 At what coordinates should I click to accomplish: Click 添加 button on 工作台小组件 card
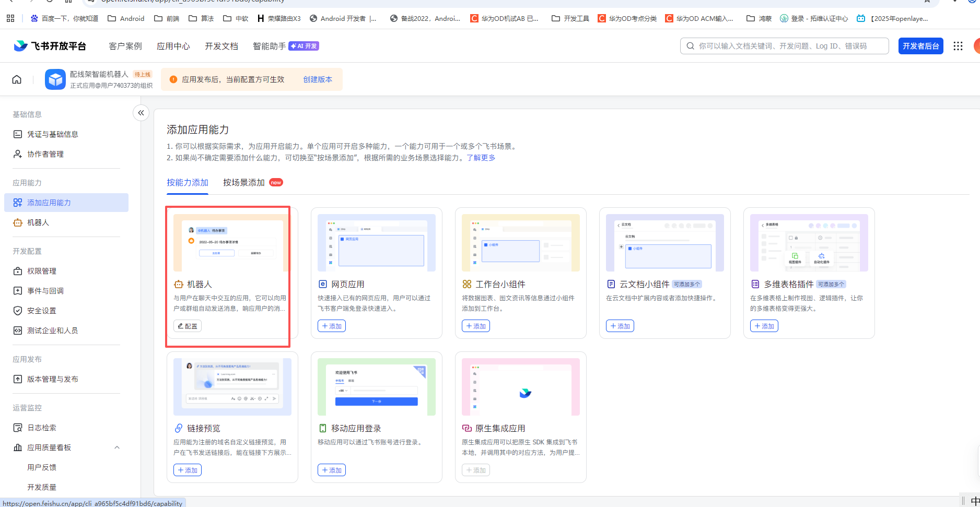(x=476, y=326)
